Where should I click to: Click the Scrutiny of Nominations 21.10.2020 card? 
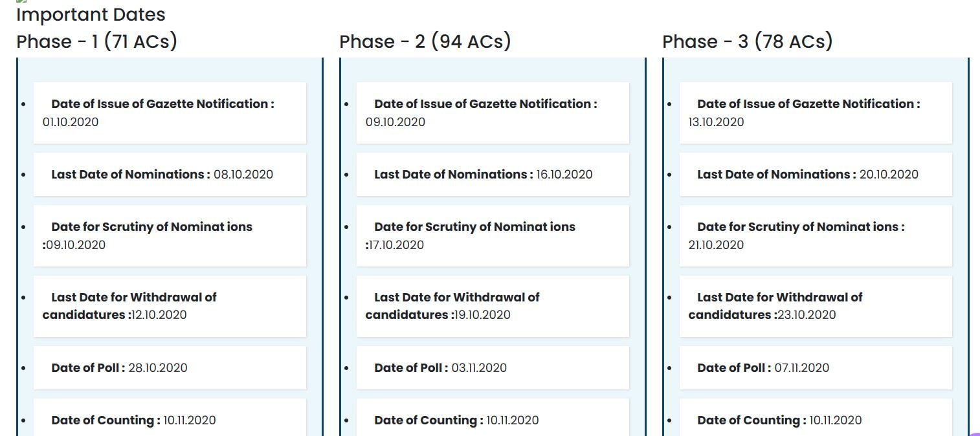(x=815, y=235)
